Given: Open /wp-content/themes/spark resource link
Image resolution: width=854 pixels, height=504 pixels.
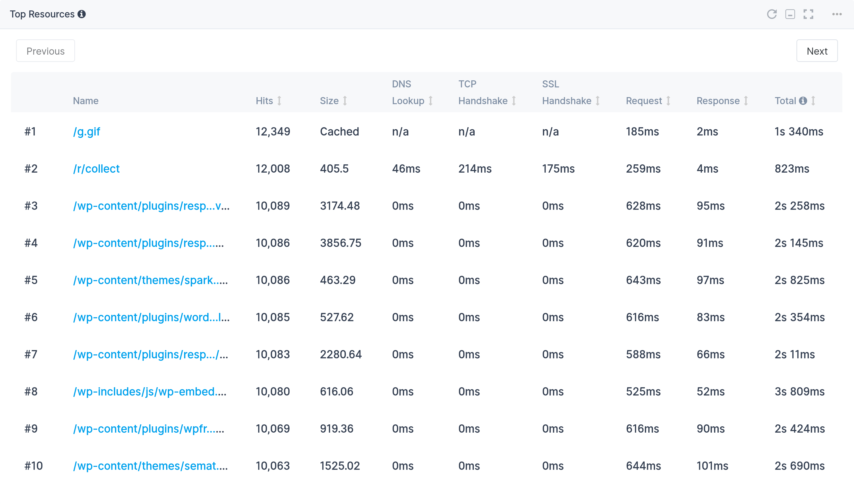Looking at the screenshot, I should (151, 280).
